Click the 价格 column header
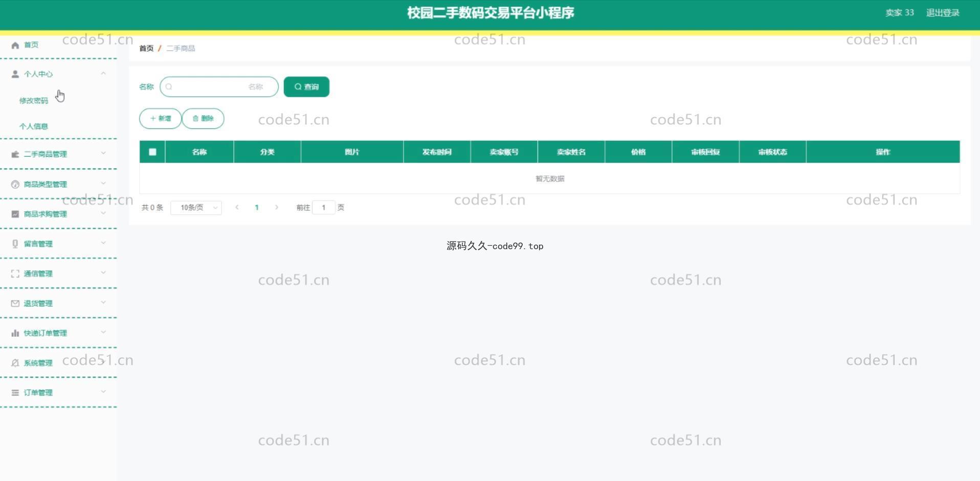The width and height of the screenshot is (980, 481). click(x=638, y=152)
